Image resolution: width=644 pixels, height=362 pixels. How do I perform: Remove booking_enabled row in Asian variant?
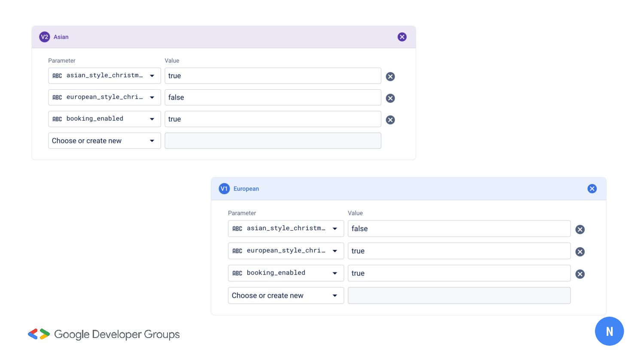390,120
